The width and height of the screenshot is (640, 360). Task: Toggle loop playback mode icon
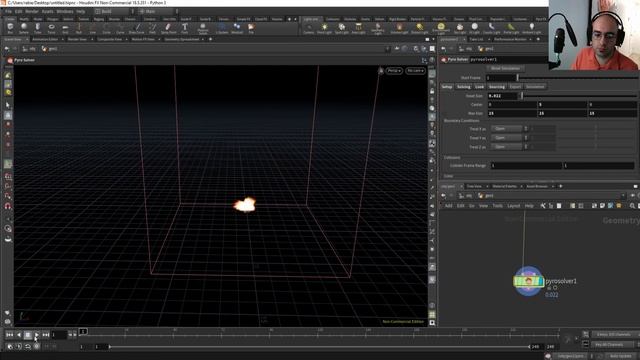coord(28,347)
